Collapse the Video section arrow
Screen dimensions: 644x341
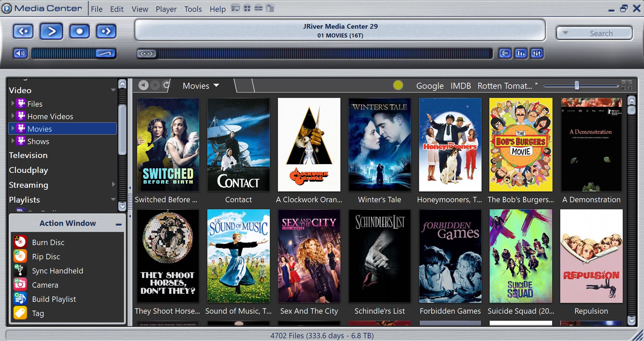113,90
